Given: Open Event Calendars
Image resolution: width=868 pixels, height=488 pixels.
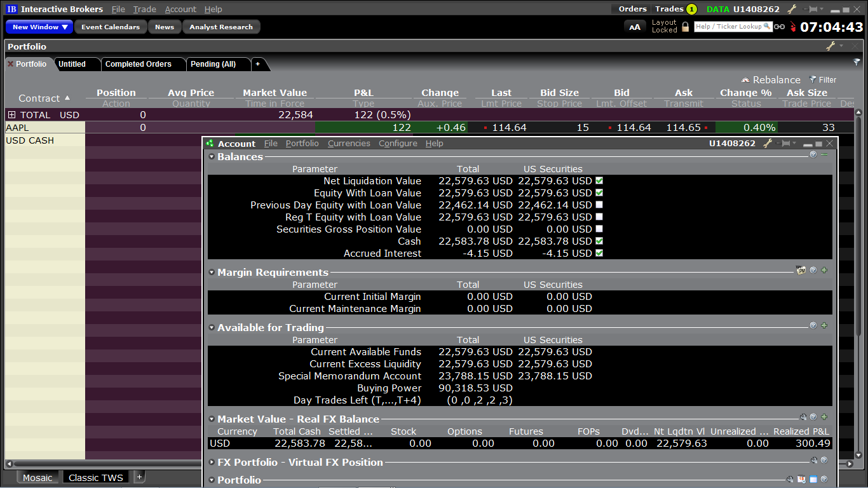Looking at the screenshot, I should tap(111, 27).
